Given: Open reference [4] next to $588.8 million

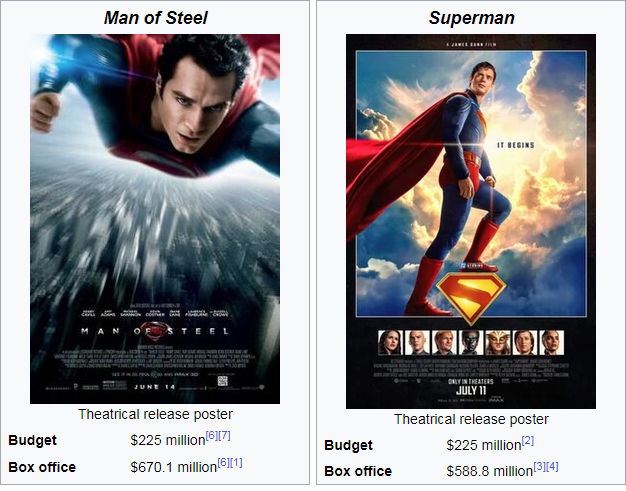Looking at the screenshot, I should pyautogui.click(x=552, y=467).
